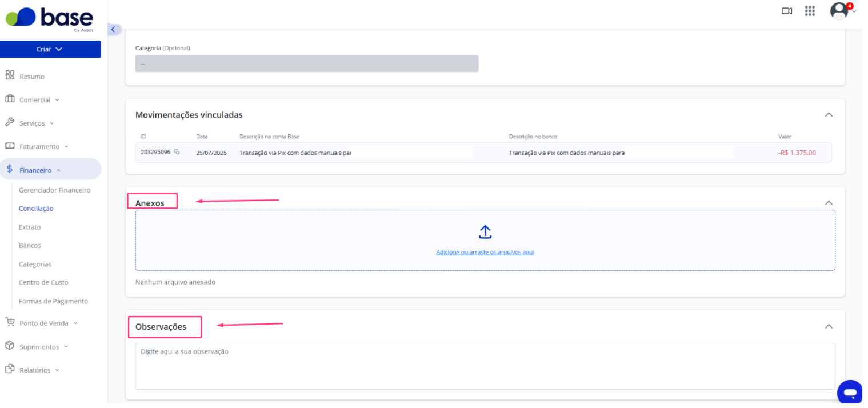Open the Resumo dashboard icon
The height and width of the screenshot is (408, 868).
tap(10, 75)
